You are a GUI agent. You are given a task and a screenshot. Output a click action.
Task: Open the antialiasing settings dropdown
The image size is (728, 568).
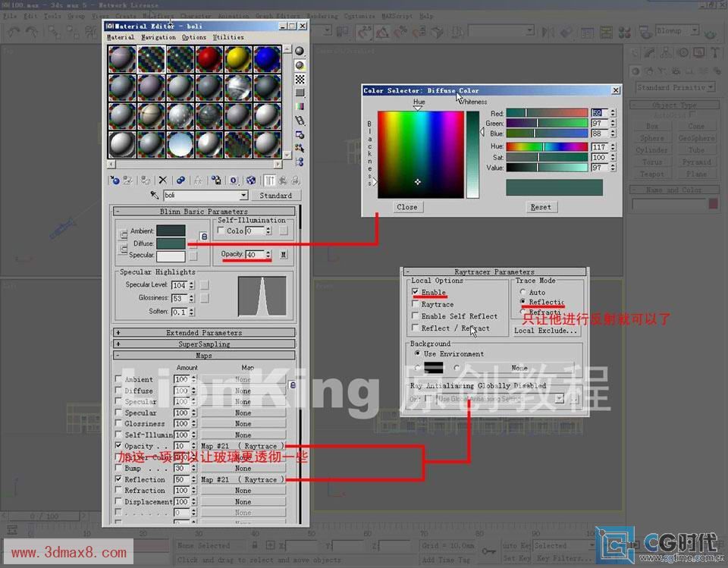tap(559, 398)
